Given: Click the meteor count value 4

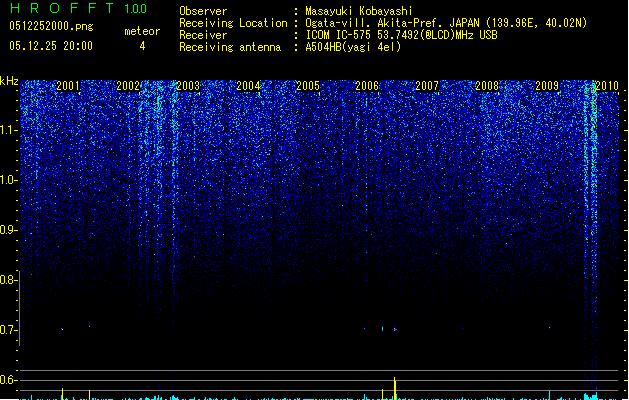Looking at the screenshot, I should coord(142,46).
